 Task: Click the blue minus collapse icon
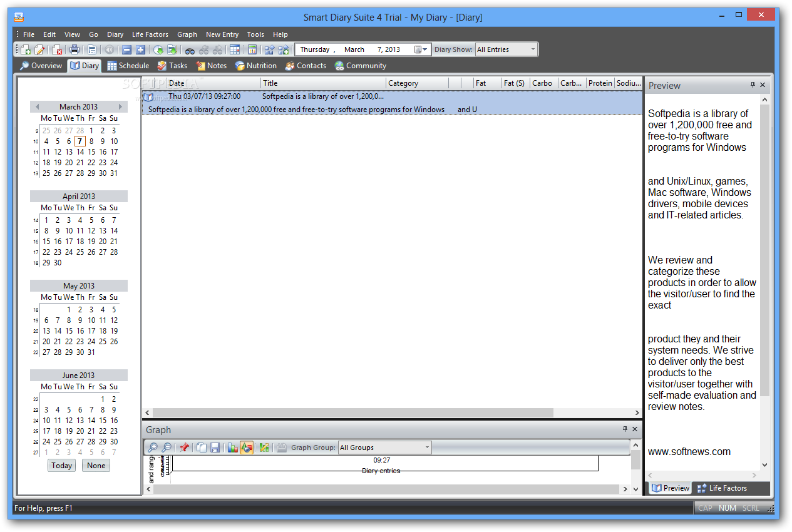126,50
